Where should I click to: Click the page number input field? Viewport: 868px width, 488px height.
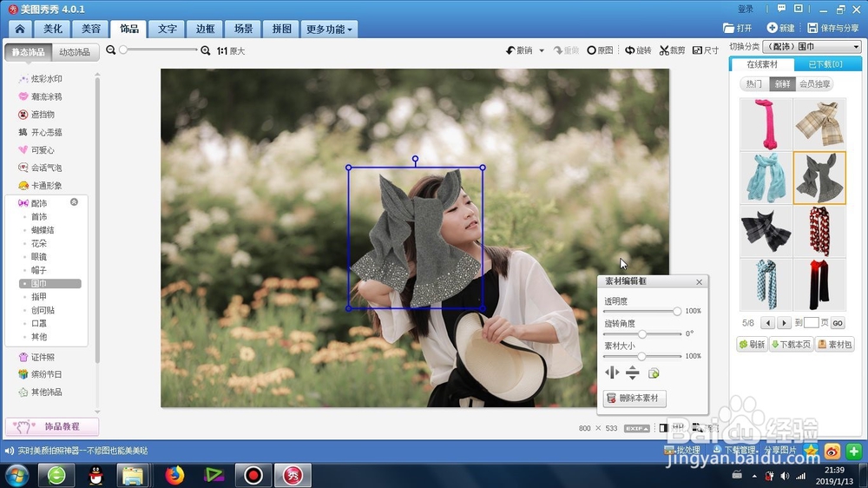(x=811, y=322)
